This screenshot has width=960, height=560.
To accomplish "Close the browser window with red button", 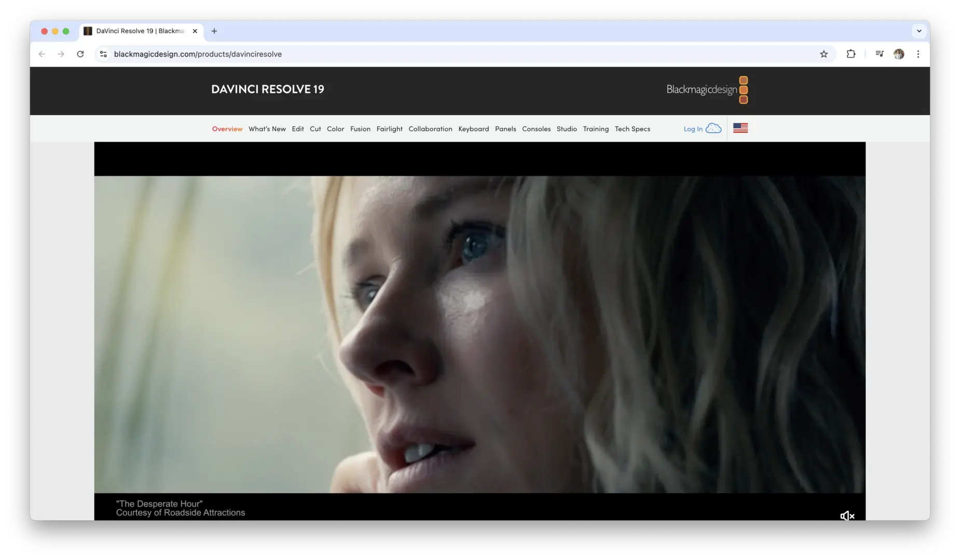I will pos(44,31).
